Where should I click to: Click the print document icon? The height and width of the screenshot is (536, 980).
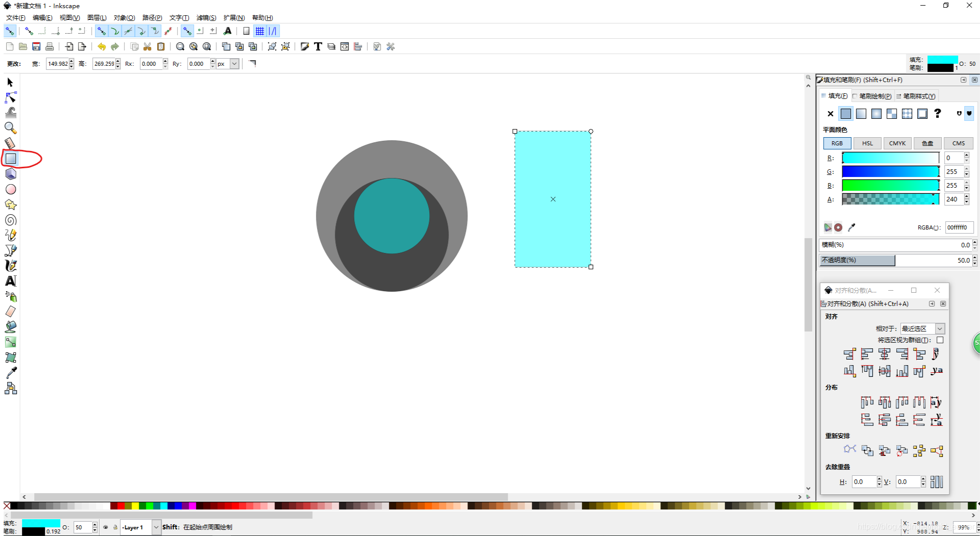point(50,46)
